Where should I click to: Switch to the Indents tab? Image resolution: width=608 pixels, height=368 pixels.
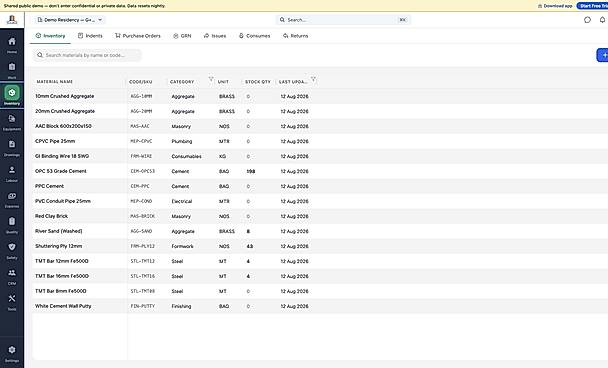pos(90,36)
